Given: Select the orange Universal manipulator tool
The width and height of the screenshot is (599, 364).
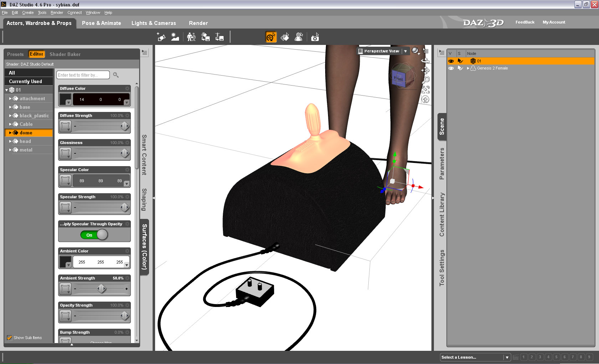Looking at the screenshot, I should pos(271,37).
